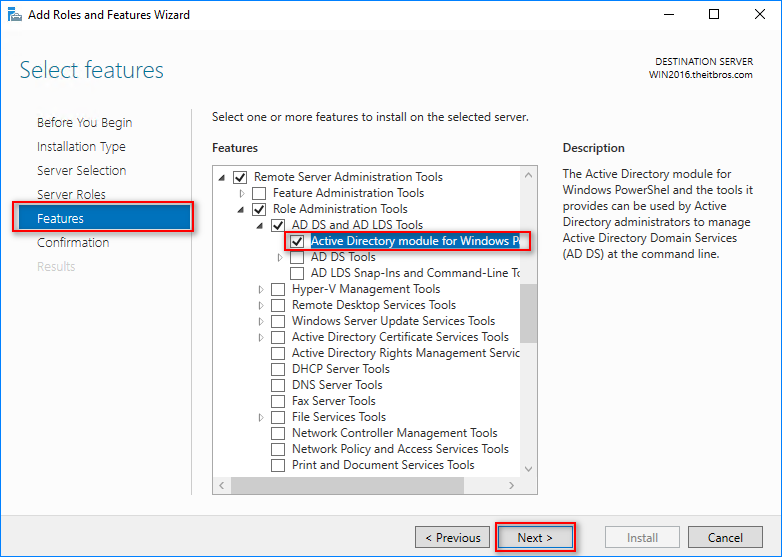The height and width of the screenshot is (557, 782).
Task: Click the Previous button
Action: tap(452, 538)
